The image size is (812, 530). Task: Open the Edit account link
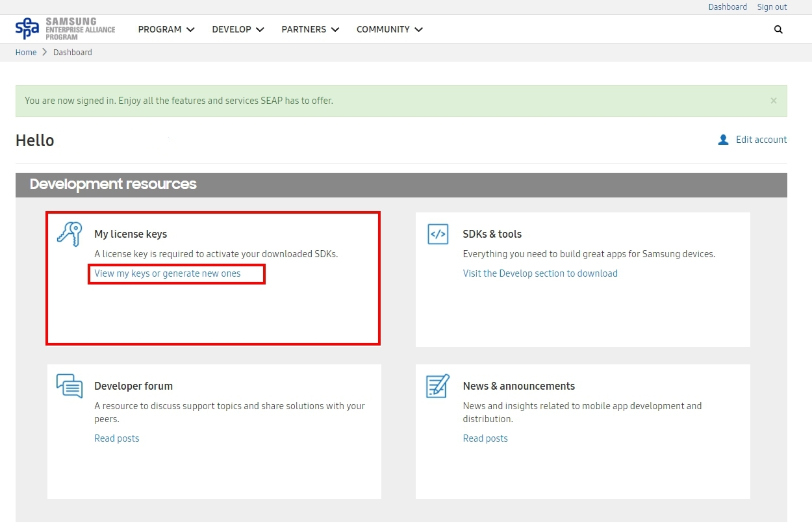coord(761,140)
